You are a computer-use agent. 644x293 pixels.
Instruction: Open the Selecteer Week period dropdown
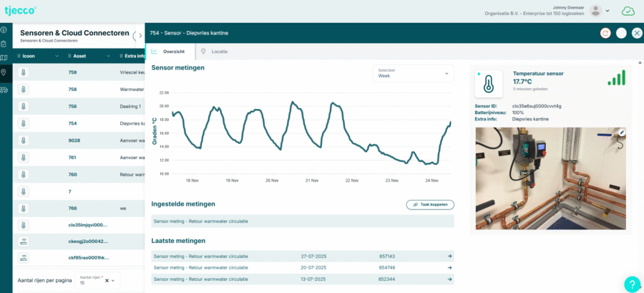point(413,74)
